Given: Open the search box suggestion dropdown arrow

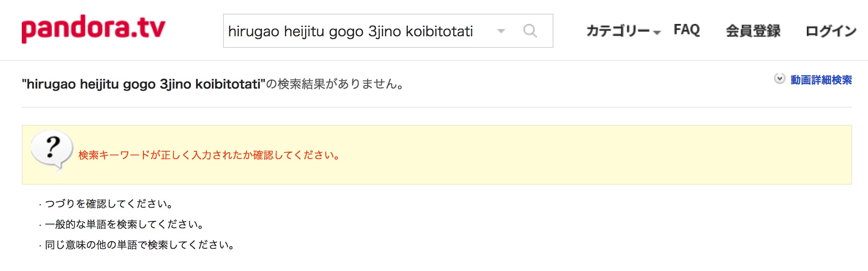Looking at the screenshot, I should tap(501, 31).
